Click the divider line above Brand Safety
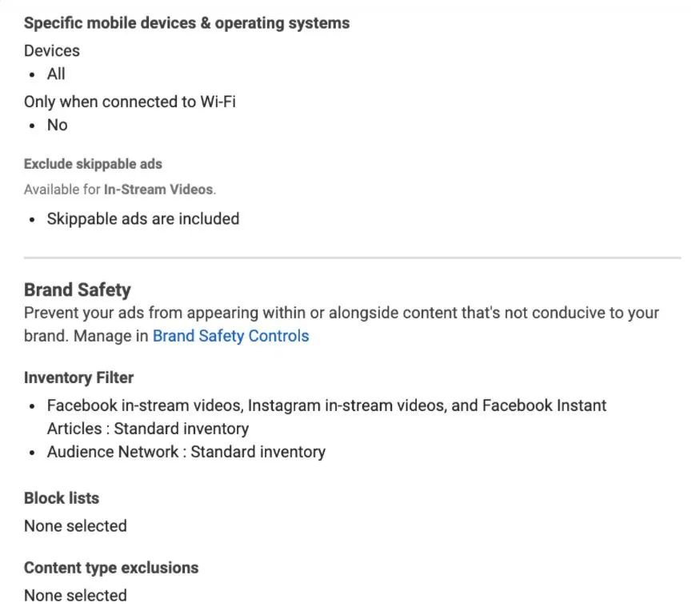The width and height of the screenshot is (700, 615). (x=352, y=258)
